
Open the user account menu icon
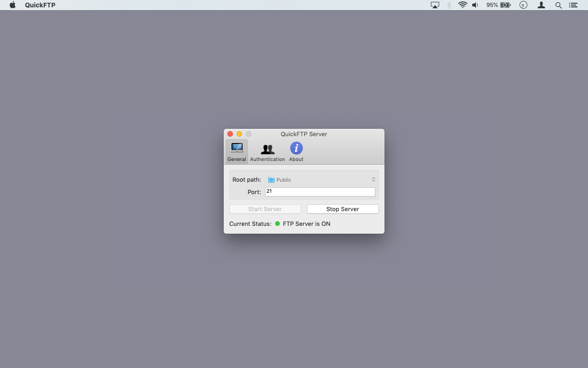542,5
